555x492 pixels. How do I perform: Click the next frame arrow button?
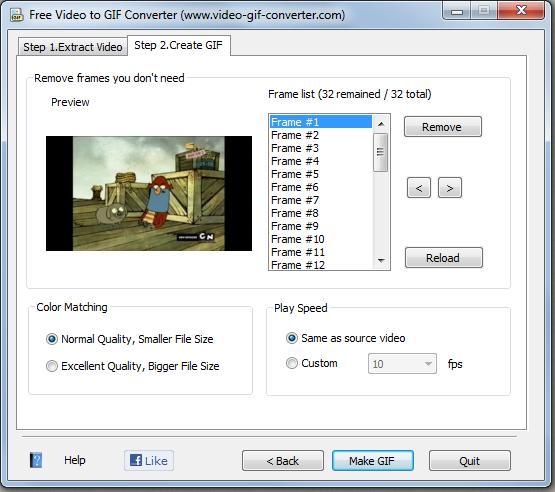coord(450,188)
